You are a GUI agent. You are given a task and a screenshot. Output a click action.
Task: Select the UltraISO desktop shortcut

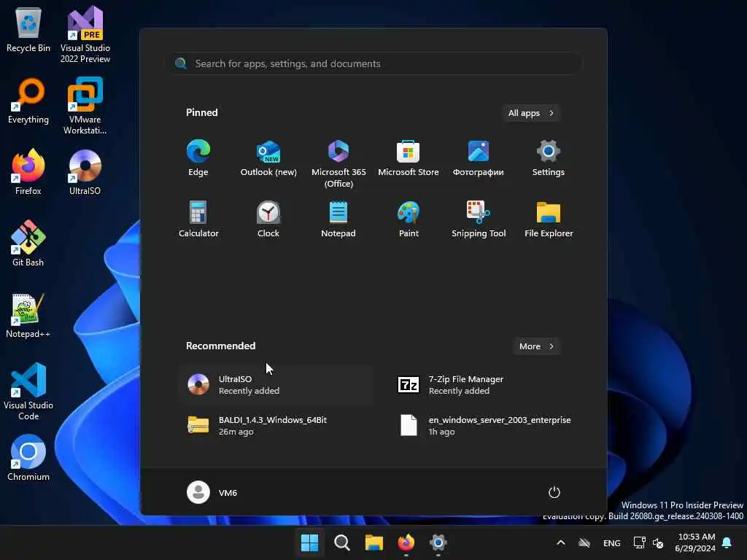pyautogui.click(x=85, y=172)
